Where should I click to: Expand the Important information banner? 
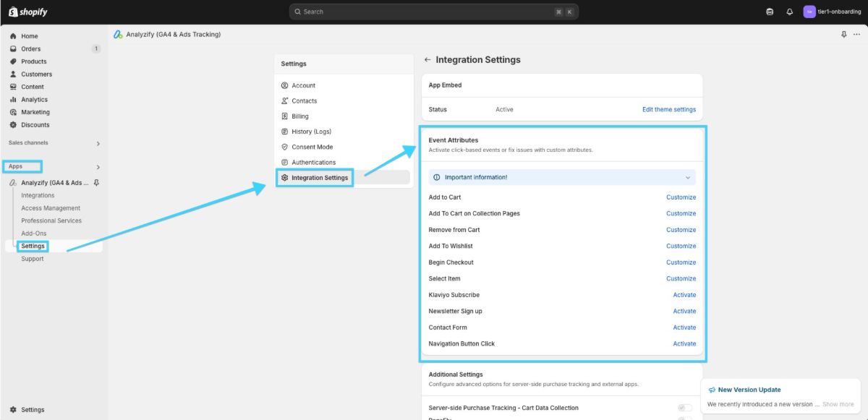tap(688, 177)
